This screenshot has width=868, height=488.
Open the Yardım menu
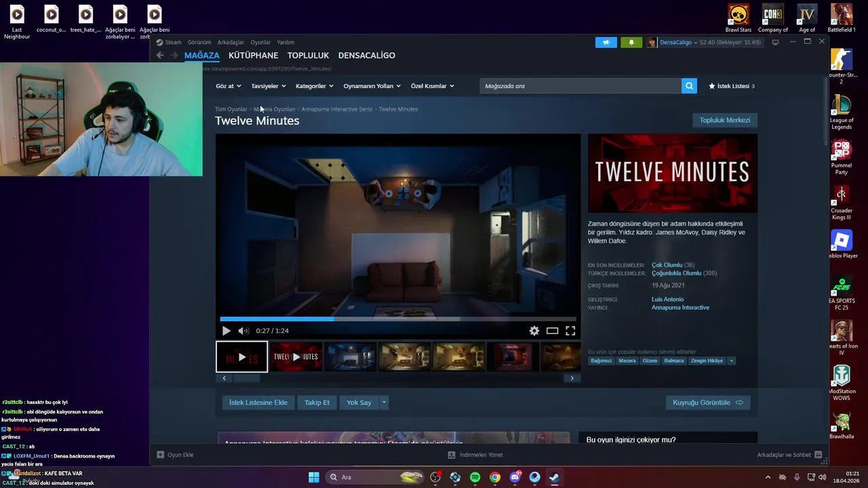click(x=285, y=42)
